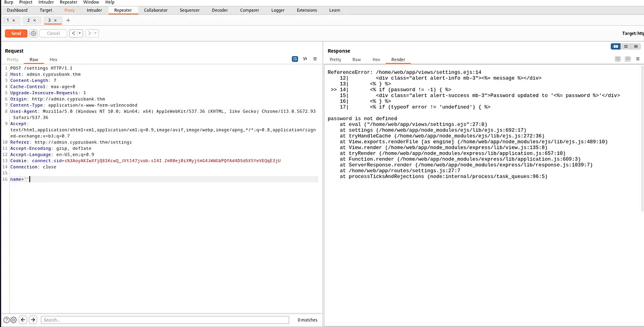The height and width of the screenshot is (327, 644).
Task: Go to next search match arrow
Action: (x=33, y=320)
